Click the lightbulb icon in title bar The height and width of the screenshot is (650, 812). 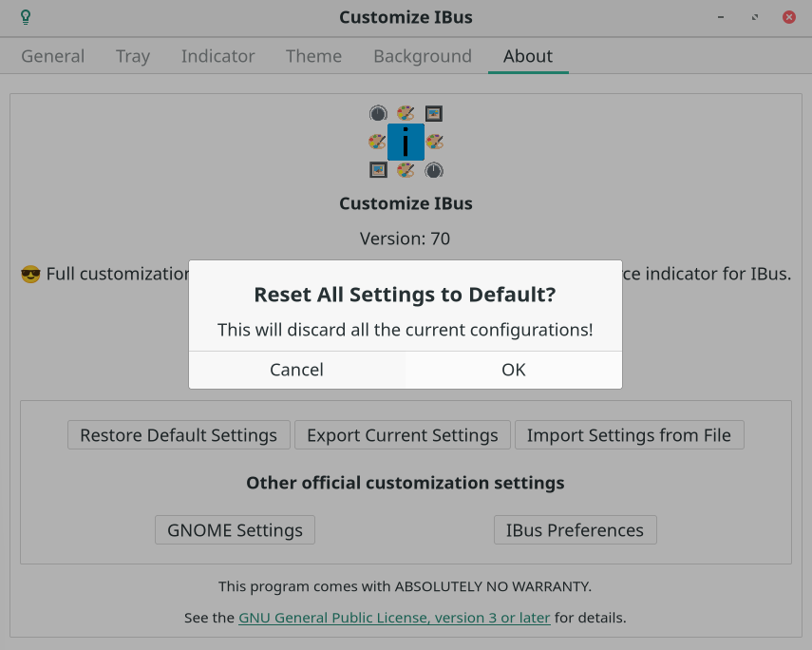click(26, 17)
